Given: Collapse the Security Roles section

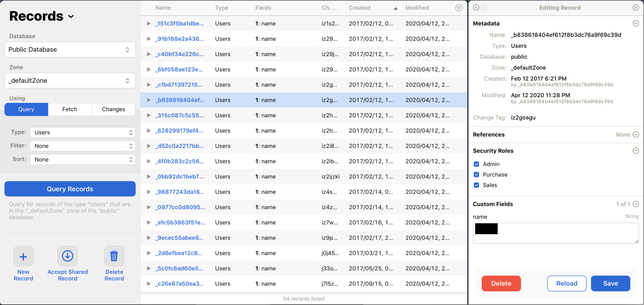Looking at the screenshot, I should tap(636, 150).
